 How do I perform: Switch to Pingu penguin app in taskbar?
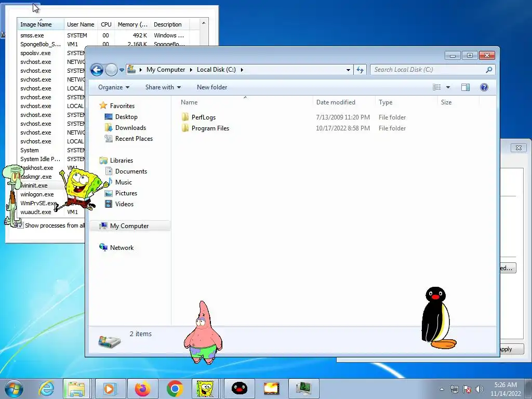point(239,389)
